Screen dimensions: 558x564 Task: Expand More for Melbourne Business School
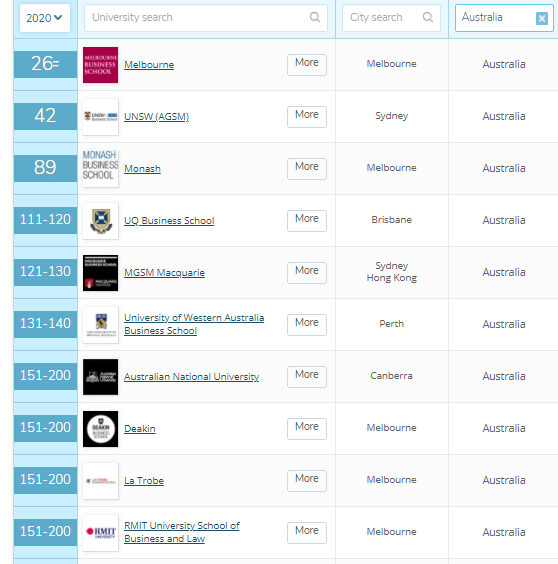tap(307, 65)
